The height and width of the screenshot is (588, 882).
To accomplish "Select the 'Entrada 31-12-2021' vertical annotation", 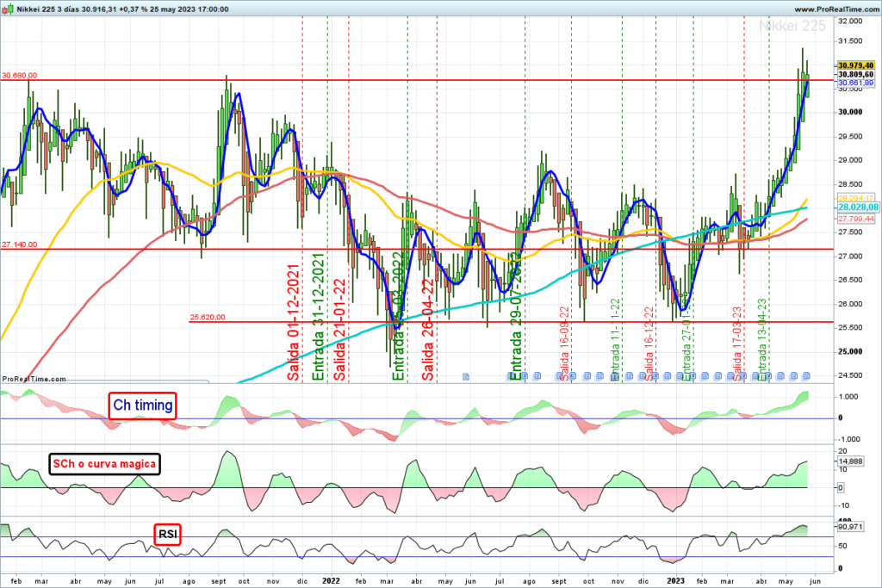I will [319, 317].
